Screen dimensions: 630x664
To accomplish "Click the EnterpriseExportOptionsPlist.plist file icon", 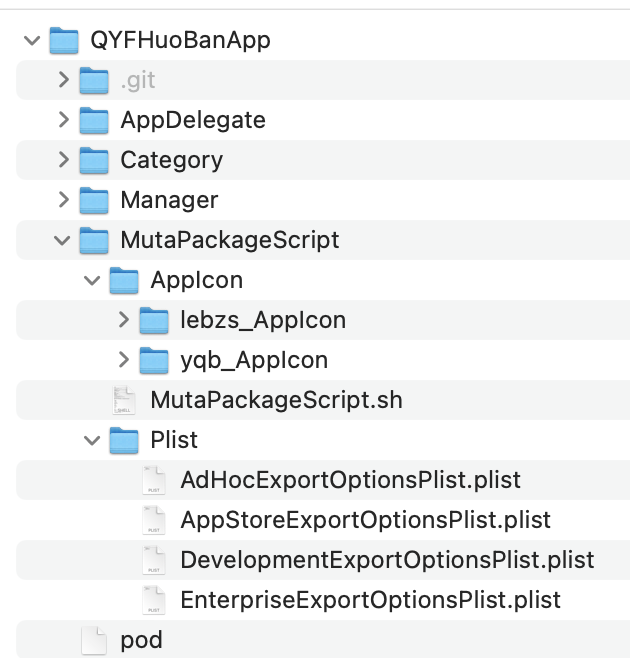I will click(x=154, y=600).
